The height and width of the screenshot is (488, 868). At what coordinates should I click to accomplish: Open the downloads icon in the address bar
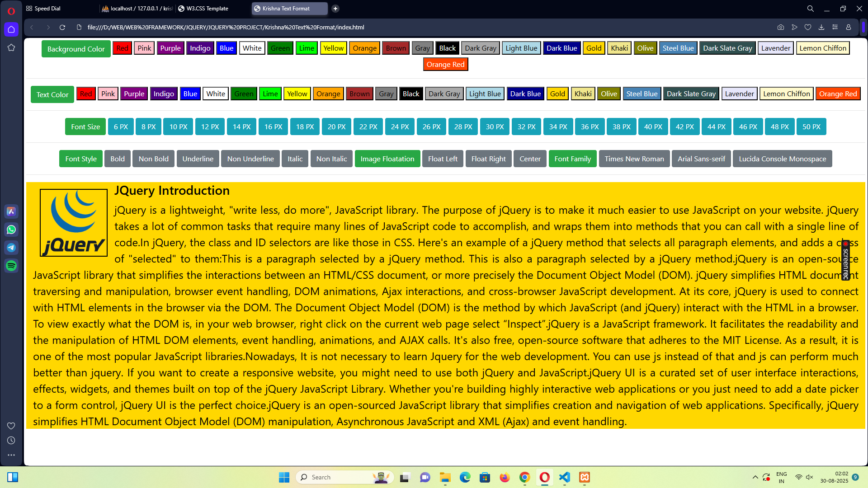tap(821, 28)
